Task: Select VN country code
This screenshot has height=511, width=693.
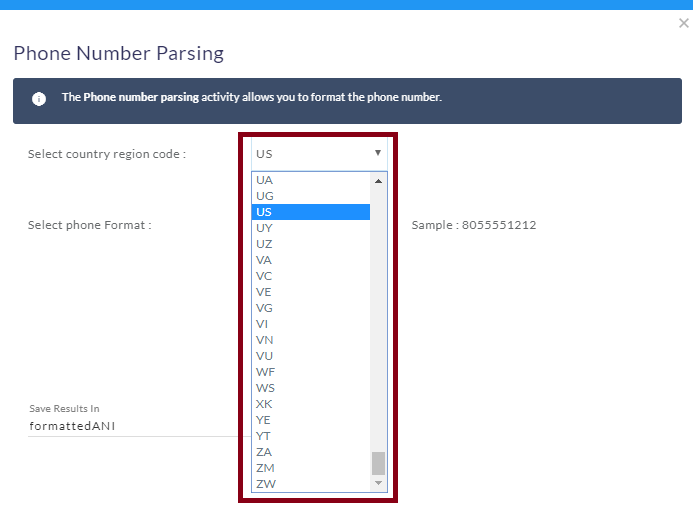Action: pos(311,340)
